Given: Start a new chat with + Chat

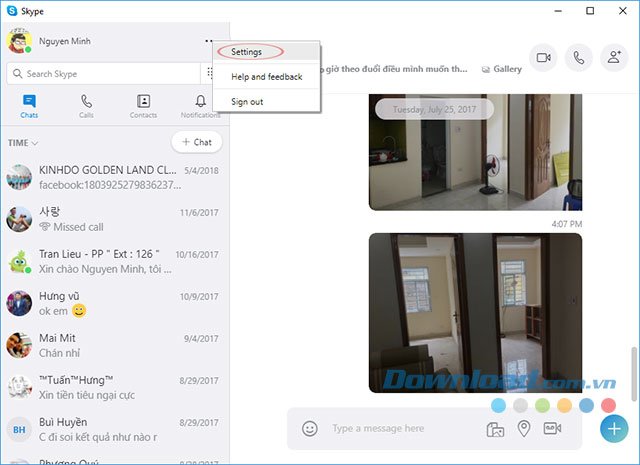Looking at the screenshot, I should [x=197, y=142].
